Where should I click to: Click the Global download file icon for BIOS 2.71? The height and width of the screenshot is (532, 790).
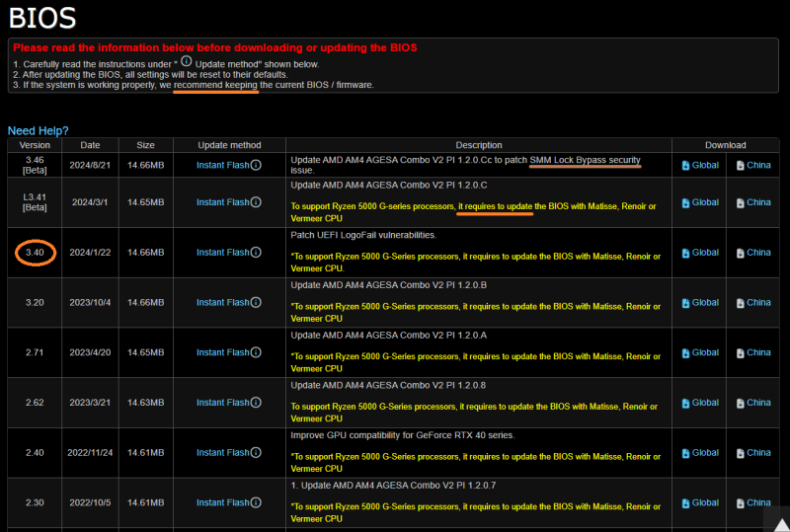tap(685, 353)
